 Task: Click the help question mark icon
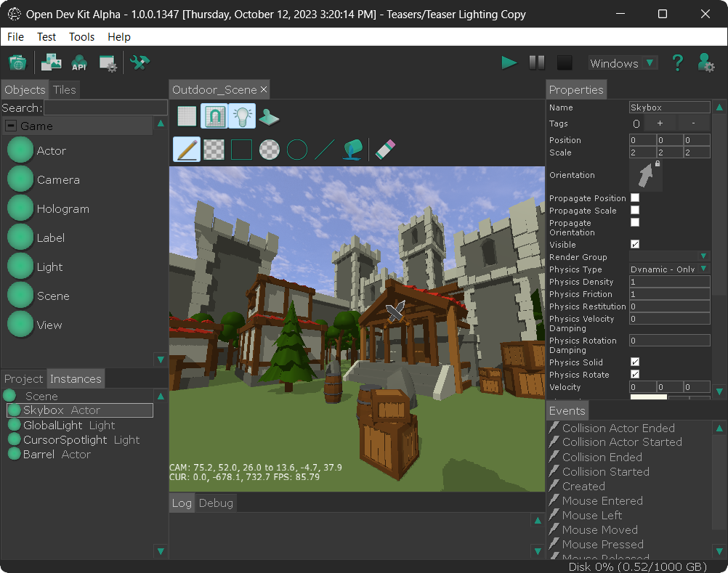[x=677, y=62]
